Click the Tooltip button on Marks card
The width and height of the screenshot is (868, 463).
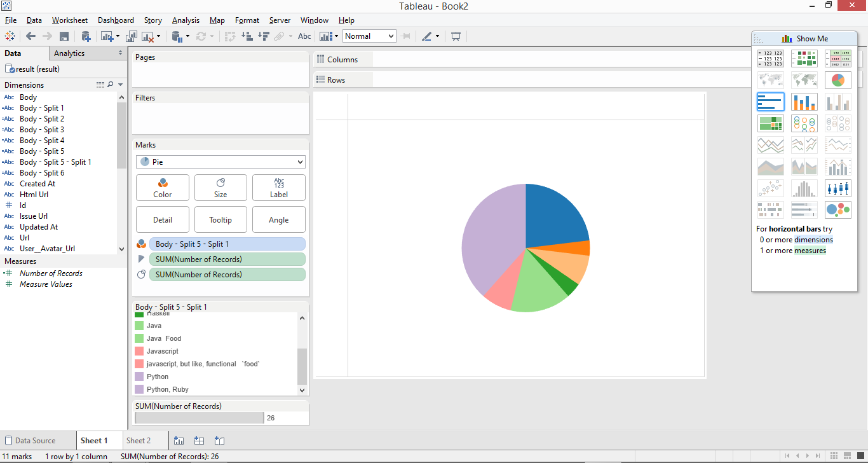(220, 219)
